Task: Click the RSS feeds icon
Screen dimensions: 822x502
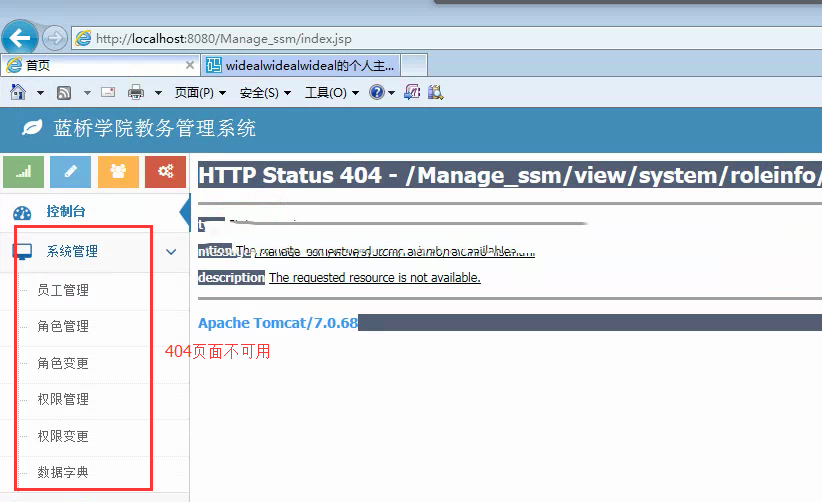Action: (64, 93)
